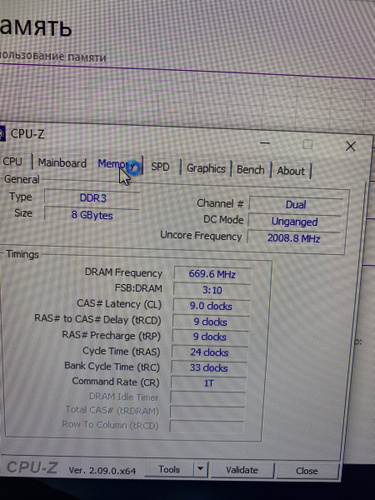The width and height of the screenshot is (375, 500).
Task: Switch to the Graphics tab
Action: click(206, 168)
